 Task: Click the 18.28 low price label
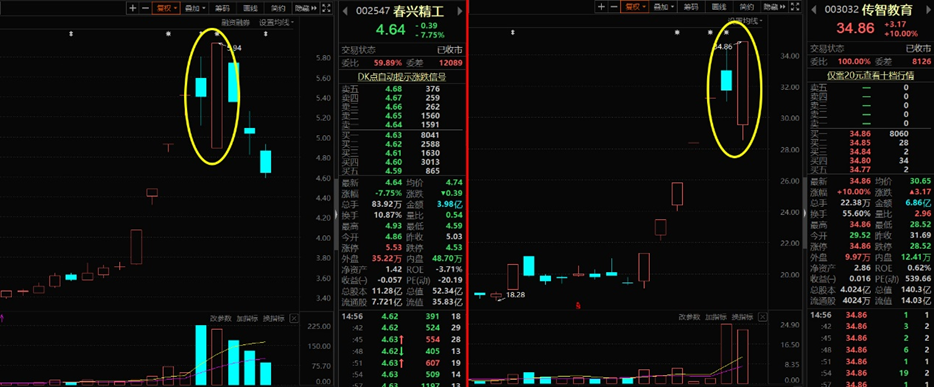pyautogui.click(x=514, y=294)
